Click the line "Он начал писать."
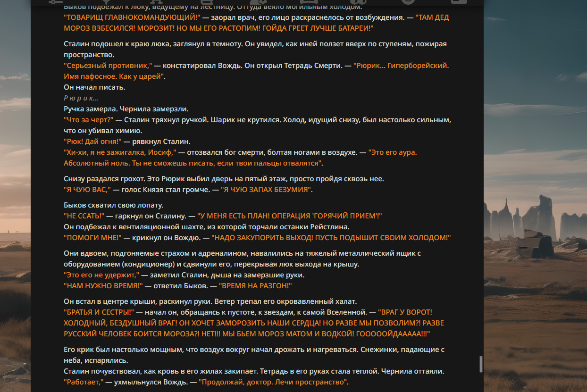This screenshot has width=587, height=392. pos(94,87)
